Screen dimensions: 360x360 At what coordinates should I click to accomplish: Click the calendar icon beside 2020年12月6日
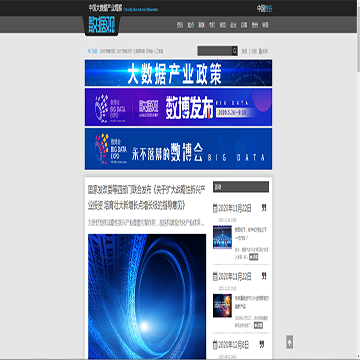coord(215,345)
